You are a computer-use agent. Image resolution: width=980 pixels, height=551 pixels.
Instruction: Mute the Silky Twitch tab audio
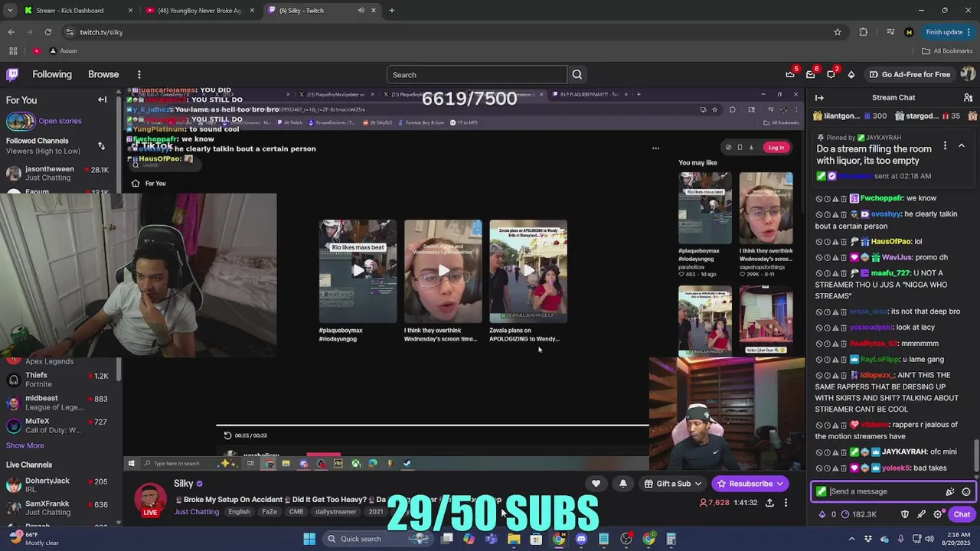[361, 10]
